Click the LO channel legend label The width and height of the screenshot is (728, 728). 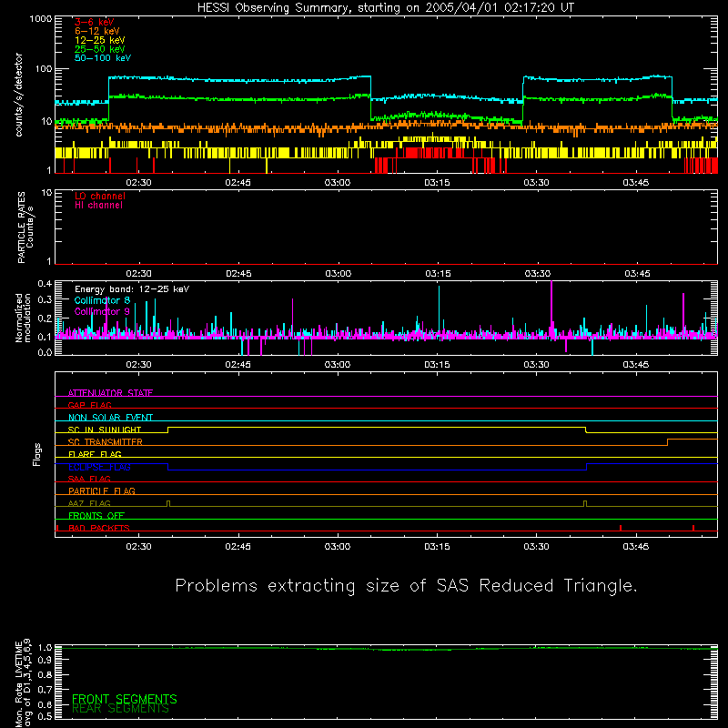(x=100, y=196)
